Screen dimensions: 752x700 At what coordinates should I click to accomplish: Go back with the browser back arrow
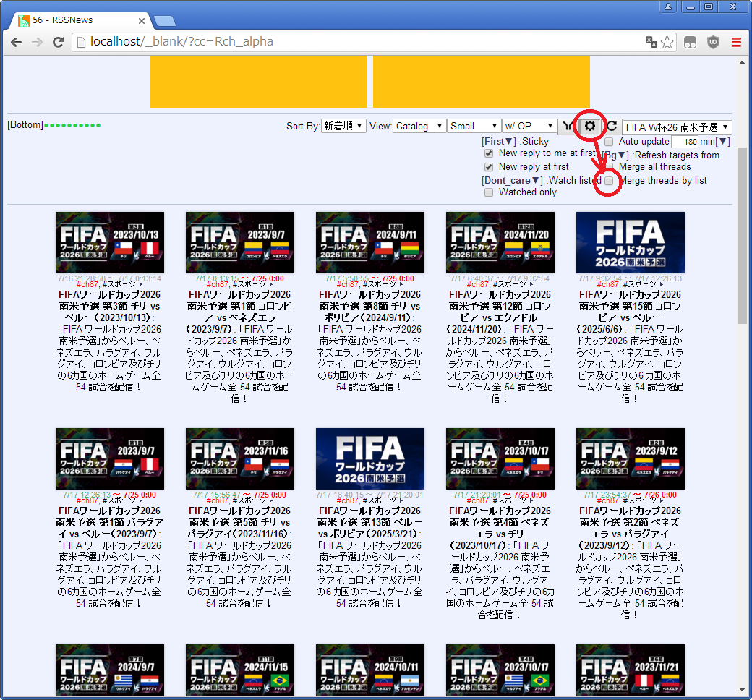[17, 42]
